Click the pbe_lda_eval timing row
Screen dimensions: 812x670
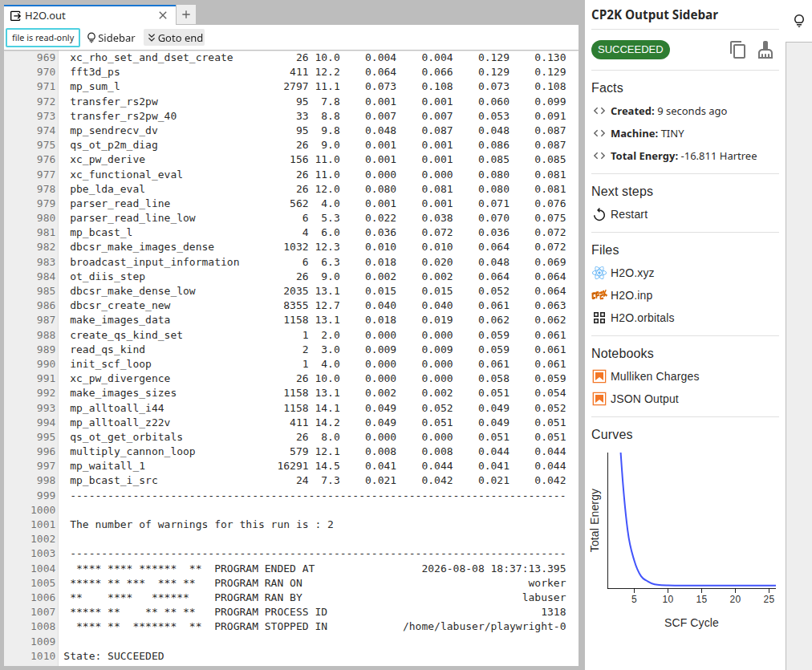tap(318, 189)
